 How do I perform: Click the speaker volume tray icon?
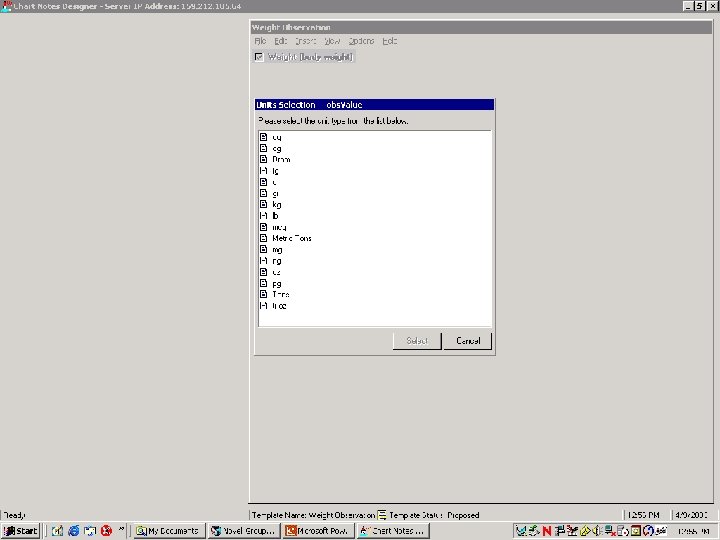[x=597, y=531]
